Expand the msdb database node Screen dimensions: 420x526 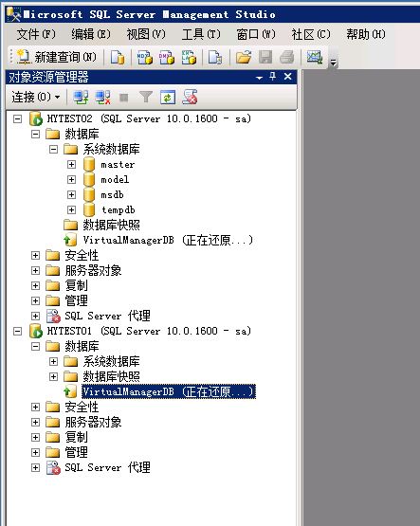pyautogui.click(x=71, y=194)
